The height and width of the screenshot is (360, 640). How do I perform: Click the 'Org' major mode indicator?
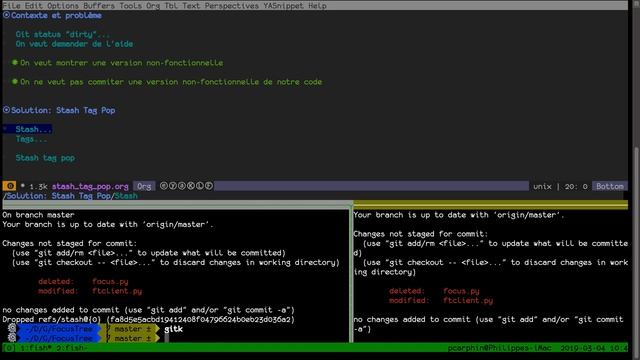point(144,186)
